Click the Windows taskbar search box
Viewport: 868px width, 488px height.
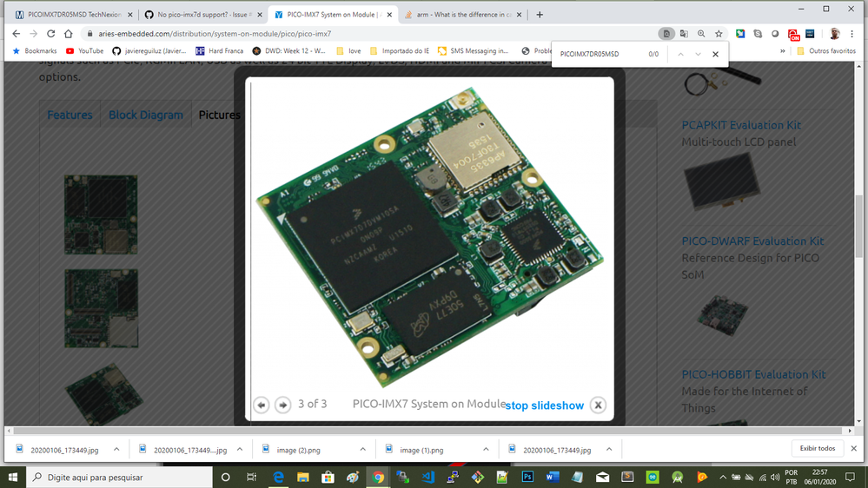click(x=119, y=477)
